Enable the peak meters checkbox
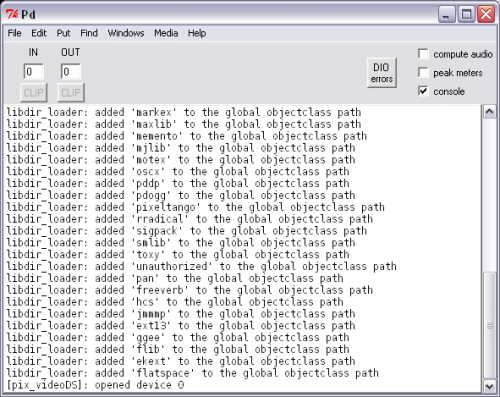500x397 pixels. point(423,72)
